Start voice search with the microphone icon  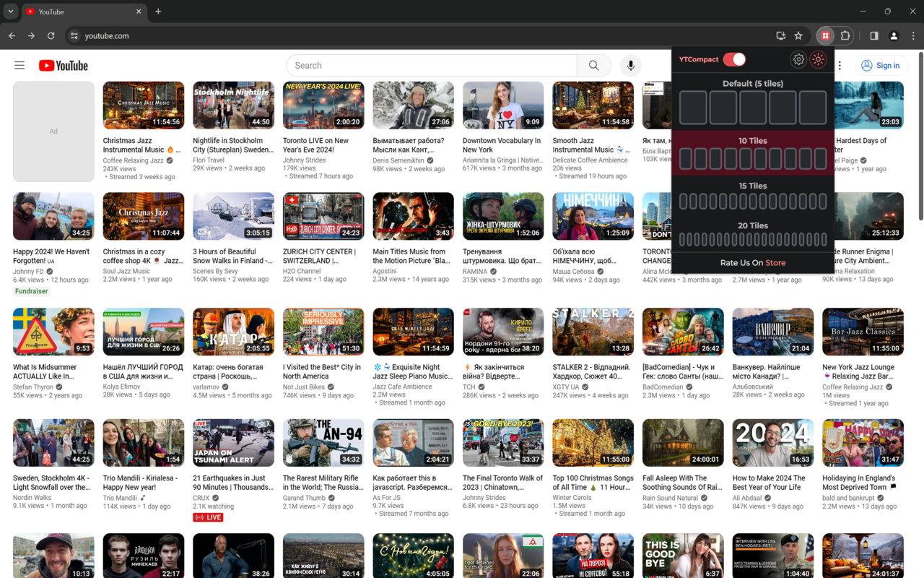[630, 65]
